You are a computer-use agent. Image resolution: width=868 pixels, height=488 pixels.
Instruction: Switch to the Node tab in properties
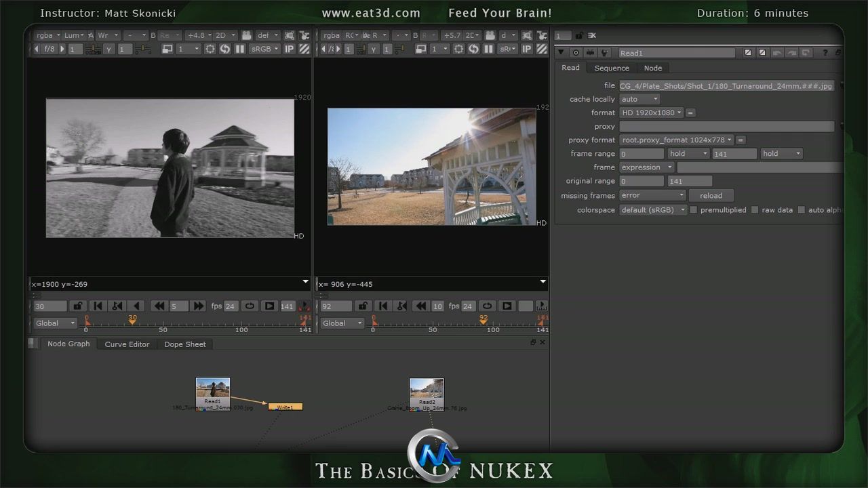click(653, 68)
